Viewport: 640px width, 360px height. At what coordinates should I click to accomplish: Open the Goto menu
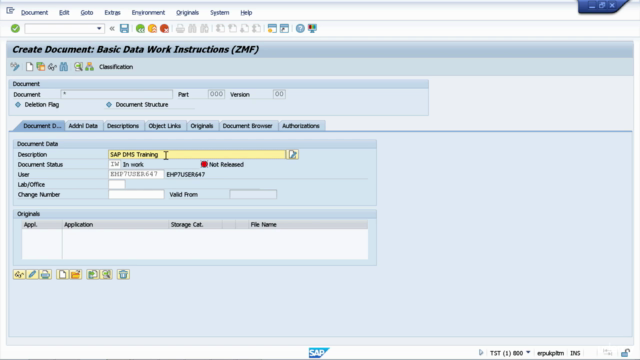pyautogui.click(x=87, y=13)
